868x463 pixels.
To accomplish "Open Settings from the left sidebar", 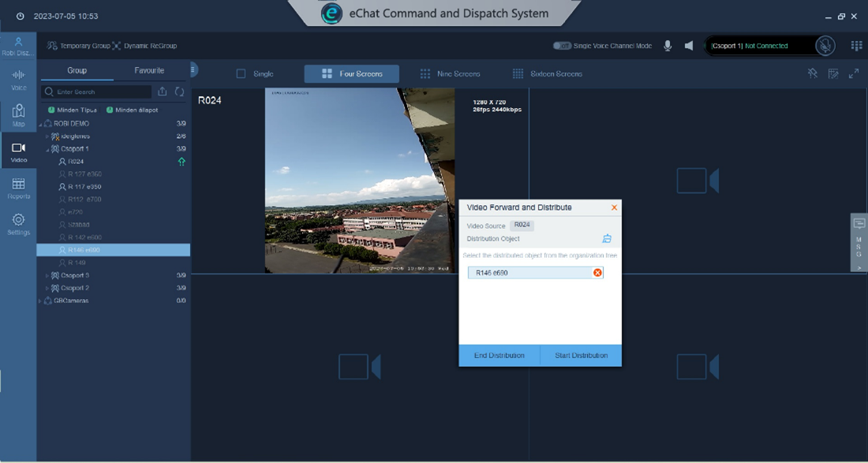I will point(18,224).
